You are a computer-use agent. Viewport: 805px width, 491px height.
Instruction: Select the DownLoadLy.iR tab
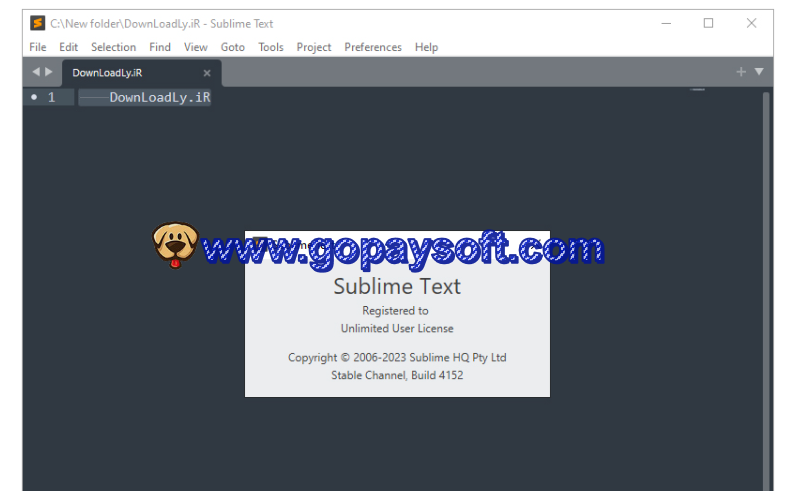point(141,73)
